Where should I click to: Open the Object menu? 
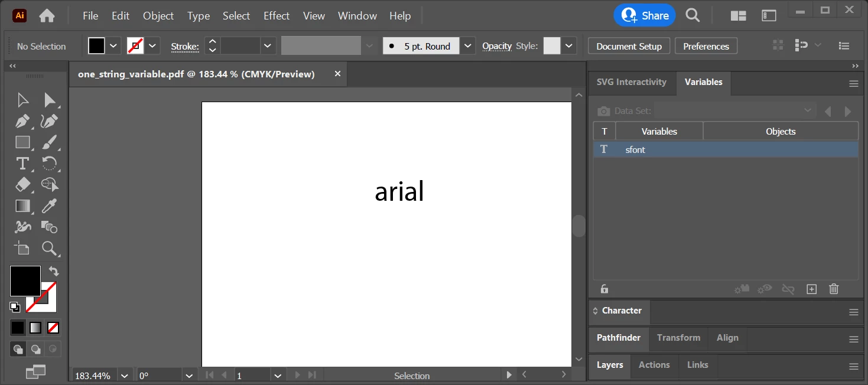158,16
